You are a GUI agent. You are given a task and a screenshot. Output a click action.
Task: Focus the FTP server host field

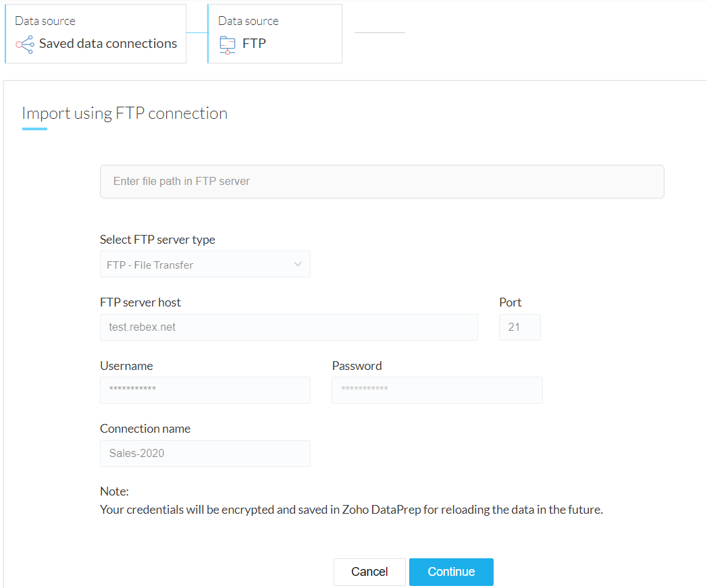click(288, 327)
